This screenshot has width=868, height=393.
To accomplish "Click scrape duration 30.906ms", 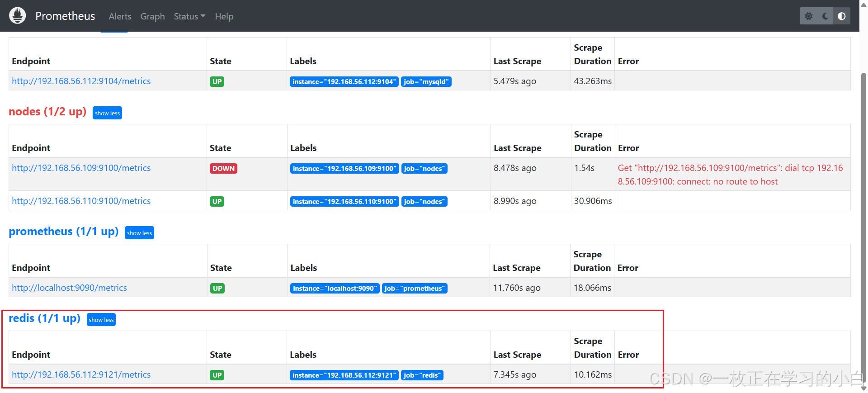I will coord(593,201).
